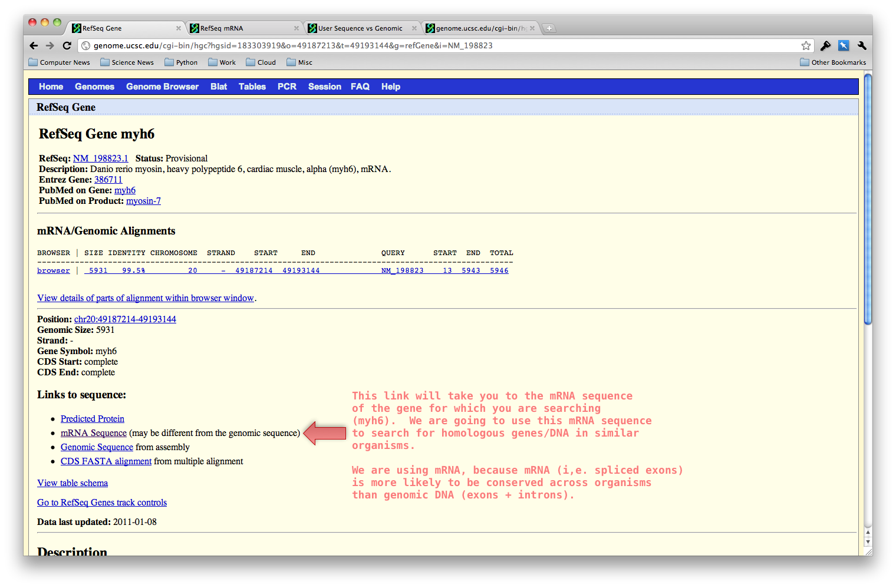Open the chr20:49187214-49193144 position link
The image size is (896, 588).
[125, 319]
